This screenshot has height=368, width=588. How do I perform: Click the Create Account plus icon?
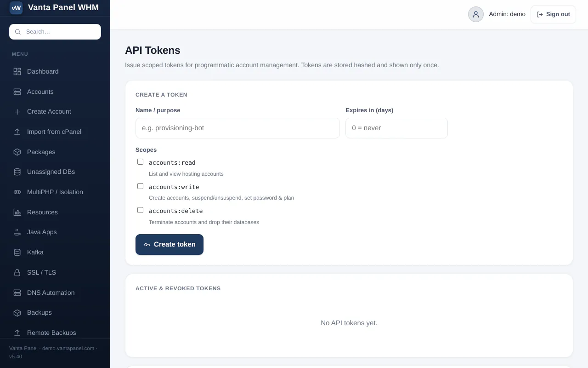coord(17,112)
